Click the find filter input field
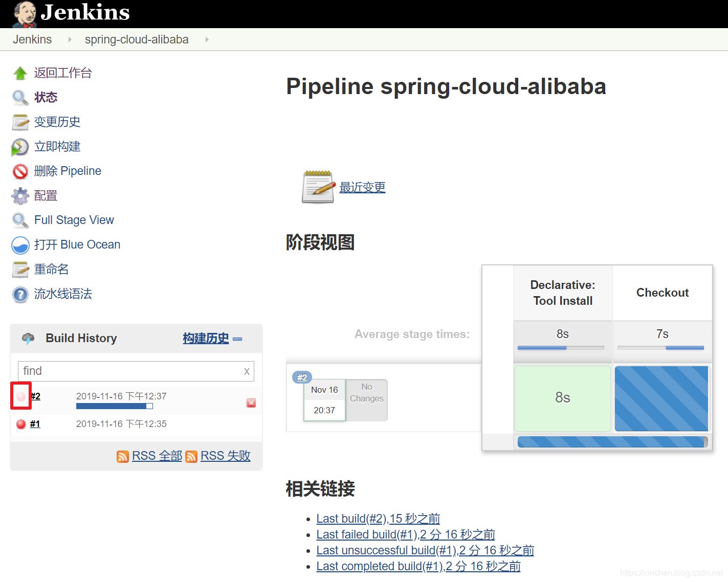Viewport: 728px width, 582px height. (x=128, y=371)
